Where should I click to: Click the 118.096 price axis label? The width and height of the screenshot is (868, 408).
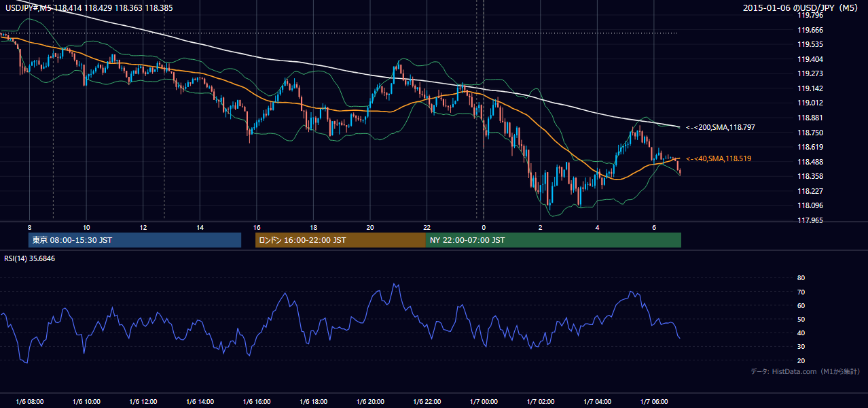tap(809, 205)
